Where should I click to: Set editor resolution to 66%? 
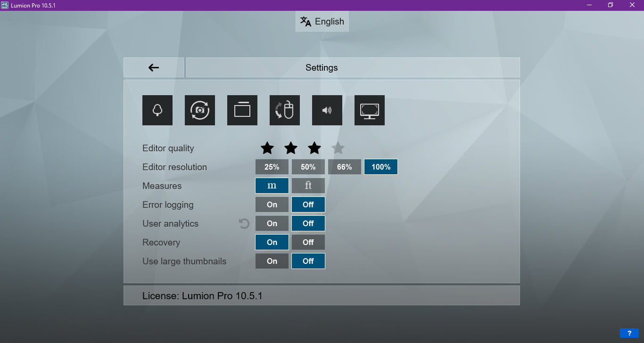pos(345,167)
